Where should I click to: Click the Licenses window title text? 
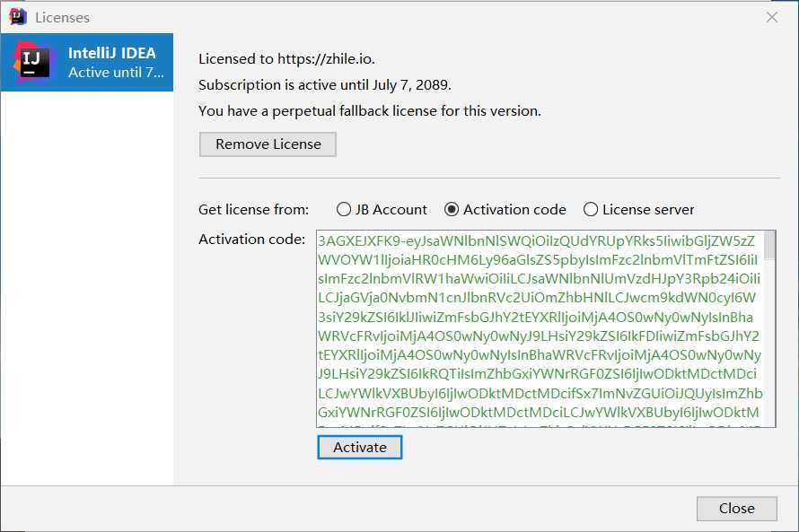[x=62, y=17]
